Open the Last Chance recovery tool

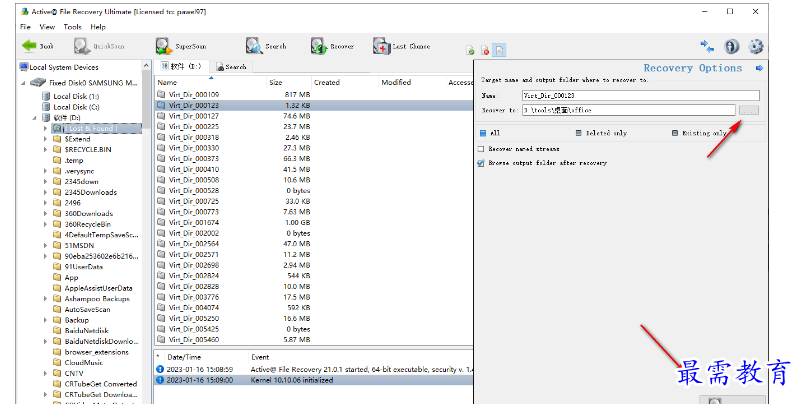pos(402,46)
